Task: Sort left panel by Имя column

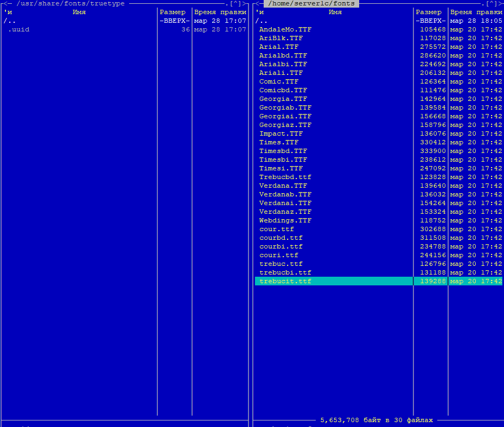Action: coord(79,12)
